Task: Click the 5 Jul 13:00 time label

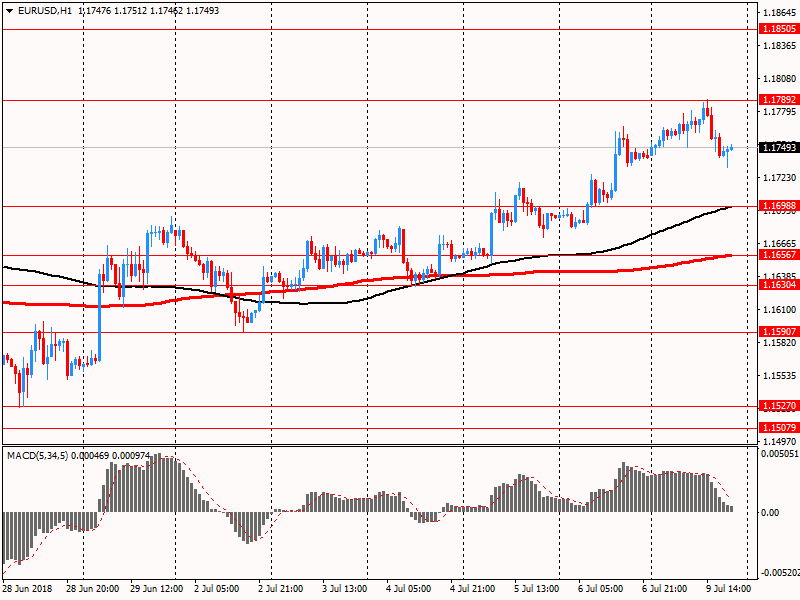Action: pyautogui.click(x=536, y=588)
